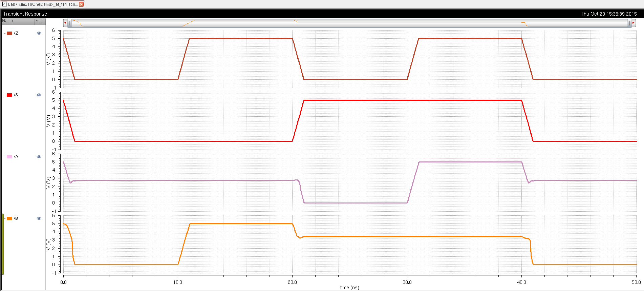Viewport: 644px width, 291px height.
Task: Click the orange /B color swatch
Action: point(9,218)
